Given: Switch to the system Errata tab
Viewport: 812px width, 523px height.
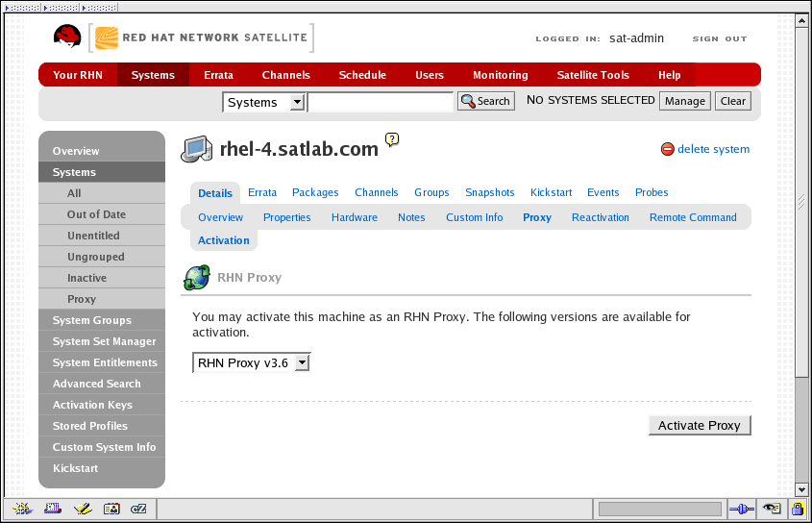Looking at the screenshot, I should [262, 192].
